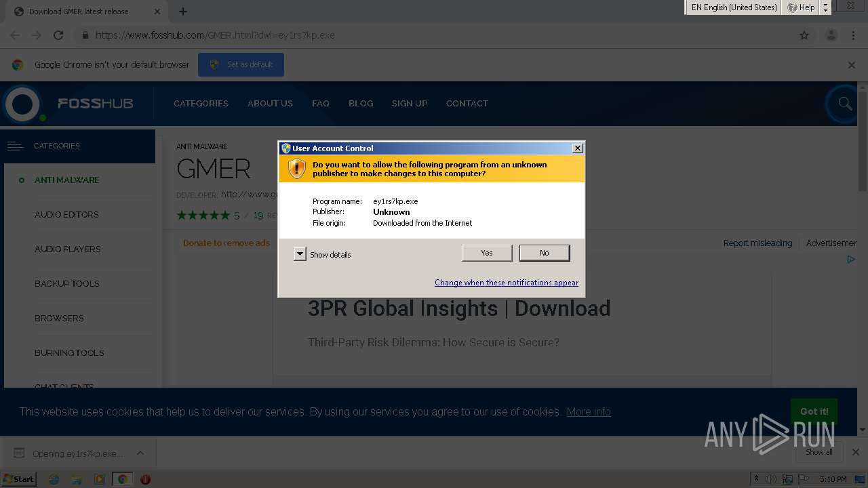This screenshot has width=868, height=488.
Task: Select ANTI MALWARE category in sidebar
Action: pos(67,180)
